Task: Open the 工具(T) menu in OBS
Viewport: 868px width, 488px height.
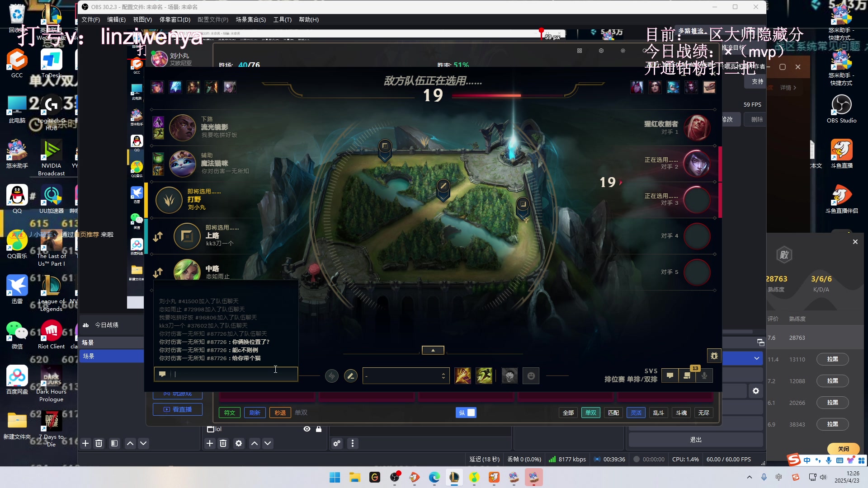Action: (282, 19)
